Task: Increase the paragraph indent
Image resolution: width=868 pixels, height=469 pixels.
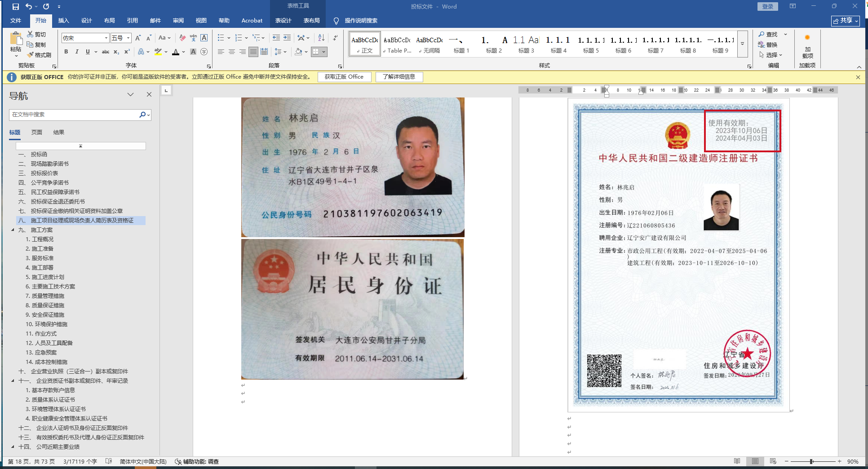Action: (x=287, y=38)
